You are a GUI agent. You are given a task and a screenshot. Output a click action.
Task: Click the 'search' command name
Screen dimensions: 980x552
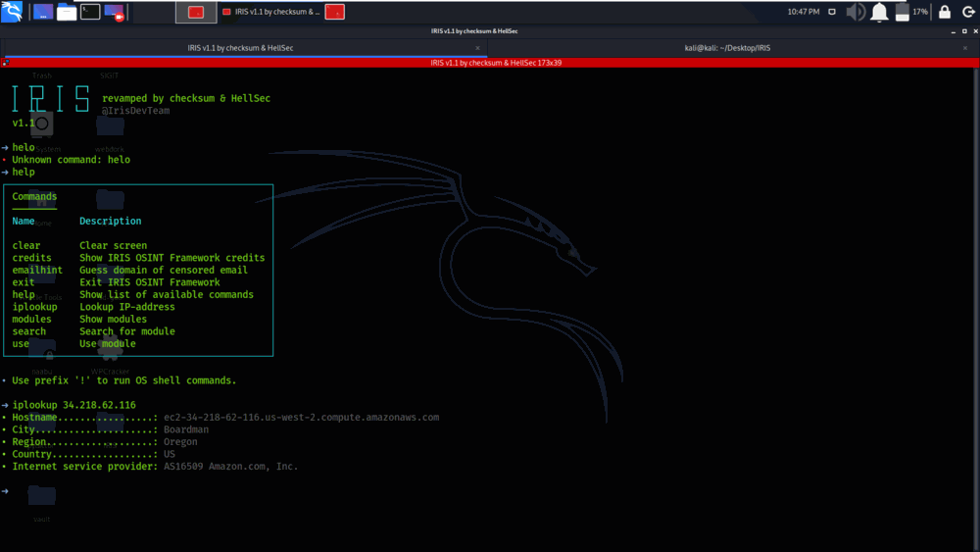coord(29,331)
